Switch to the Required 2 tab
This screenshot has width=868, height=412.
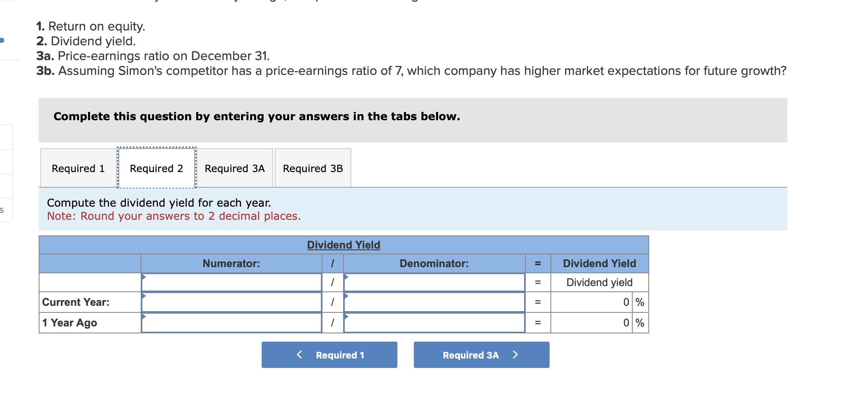pyautogui.click(x=157, y=168)
